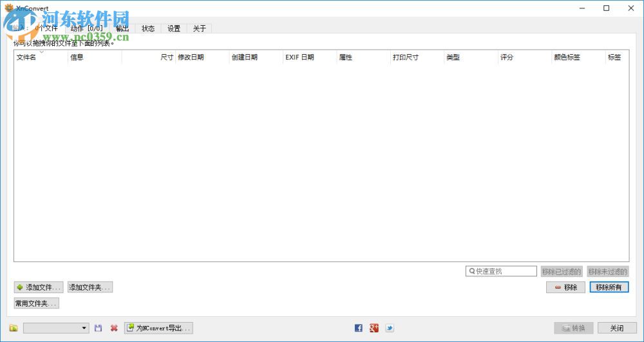Click the 为NConvert导出... button

158,328
